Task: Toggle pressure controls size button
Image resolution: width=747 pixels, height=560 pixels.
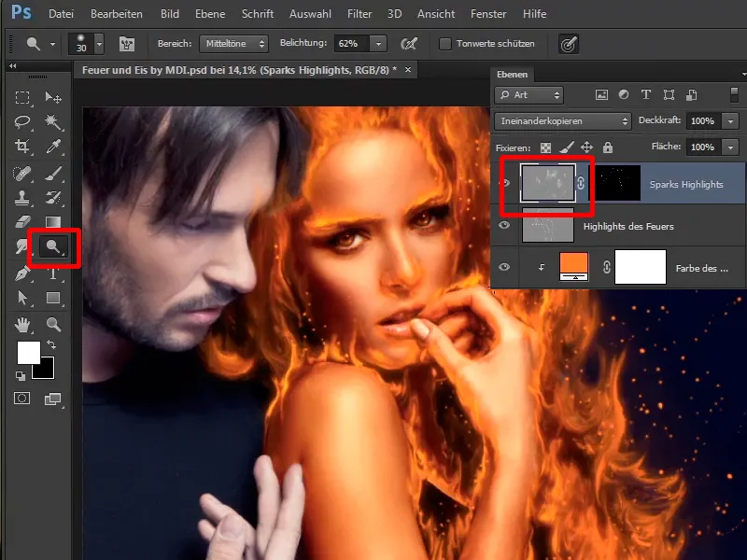Action: (x=569, y=44)
